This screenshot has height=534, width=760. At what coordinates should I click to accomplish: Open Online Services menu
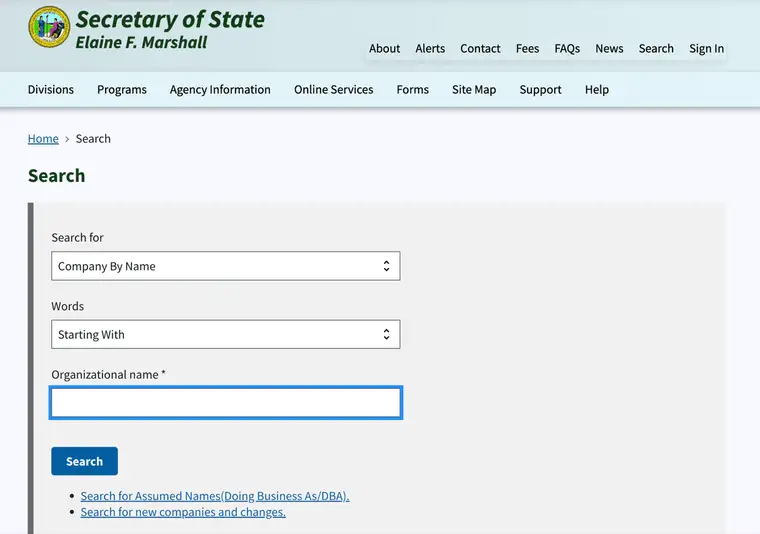coord(333,90)
